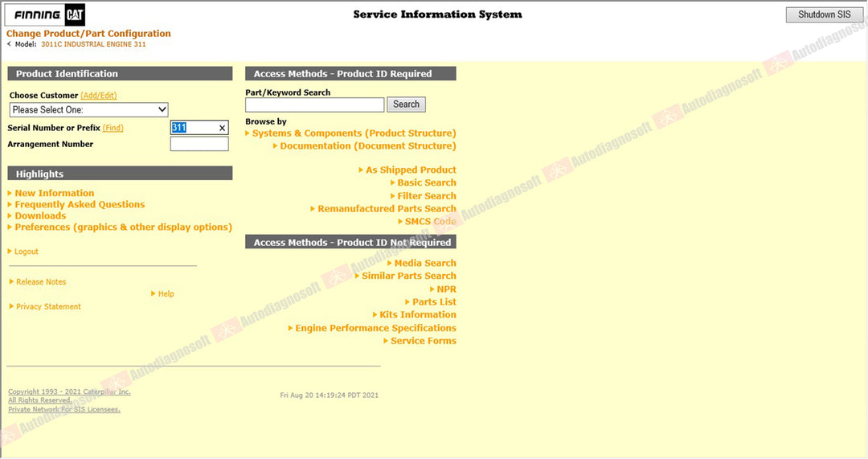The image size is (868, 459).
Task: Open New Information highlight
Action: pos(55,193)
